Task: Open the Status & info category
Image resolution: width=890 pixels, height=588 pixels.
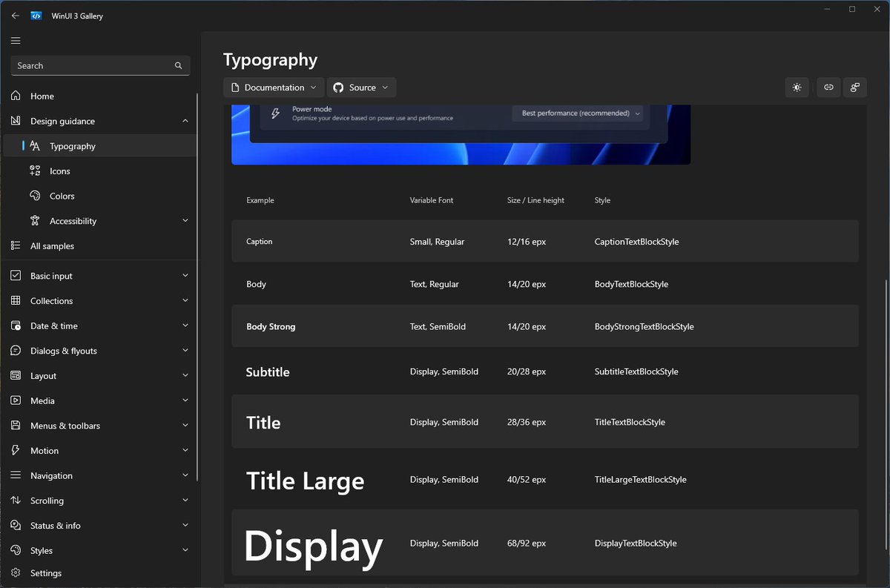Action: pyautogui.click(x=100, y=526)
